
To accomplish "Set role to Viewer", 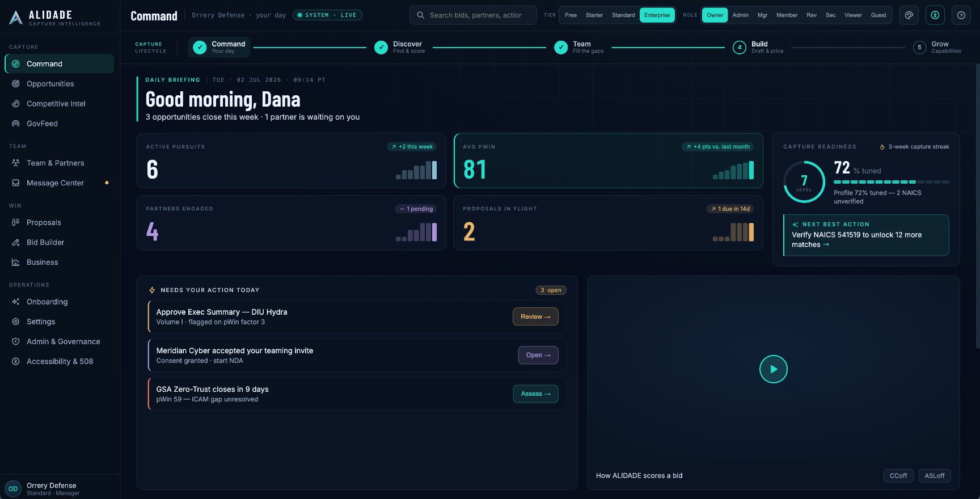I will [853, 15].
